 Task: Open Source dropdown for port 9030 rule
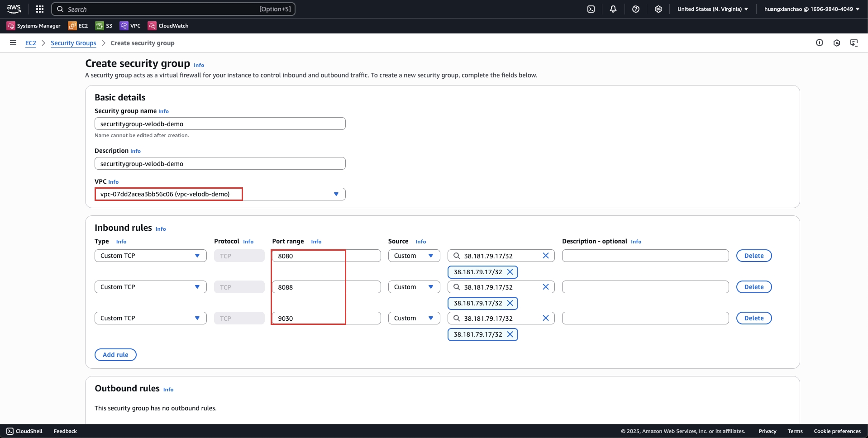tap(414, 318)
